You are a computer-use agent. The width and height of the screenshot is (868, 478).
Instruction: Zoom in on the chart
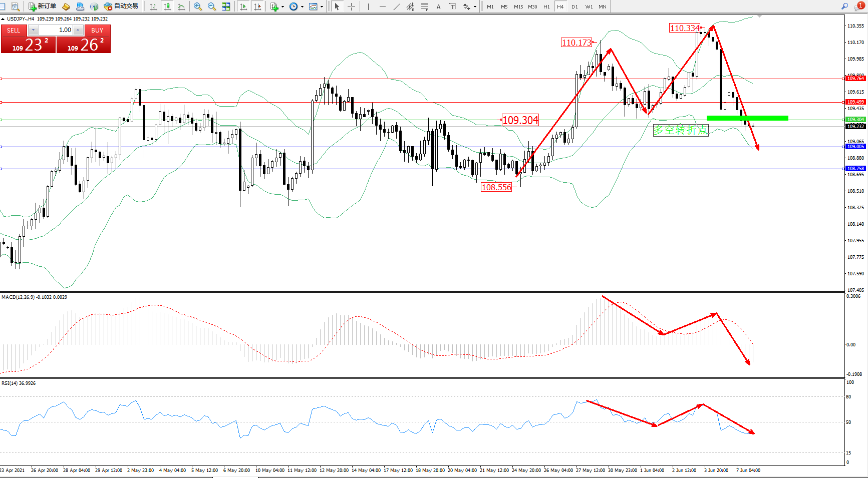tap(198, 7)
